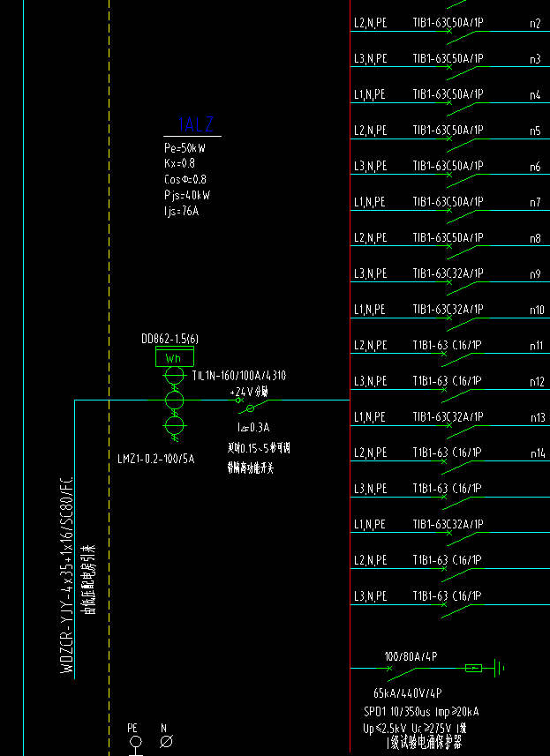The image size is (550, 756).
Task: Select the PE terminal circle symbol
Action: (x=135, y=743)
